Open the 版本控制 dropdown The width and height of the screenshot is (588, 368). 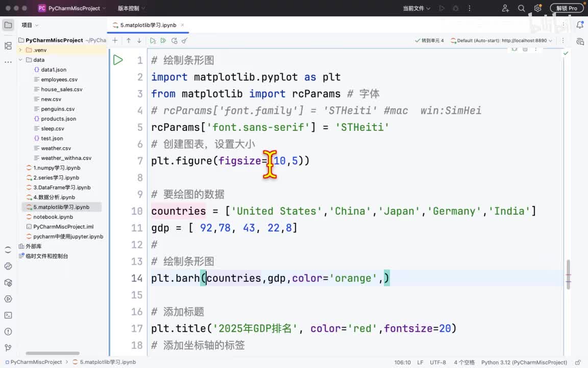[131, 8]
